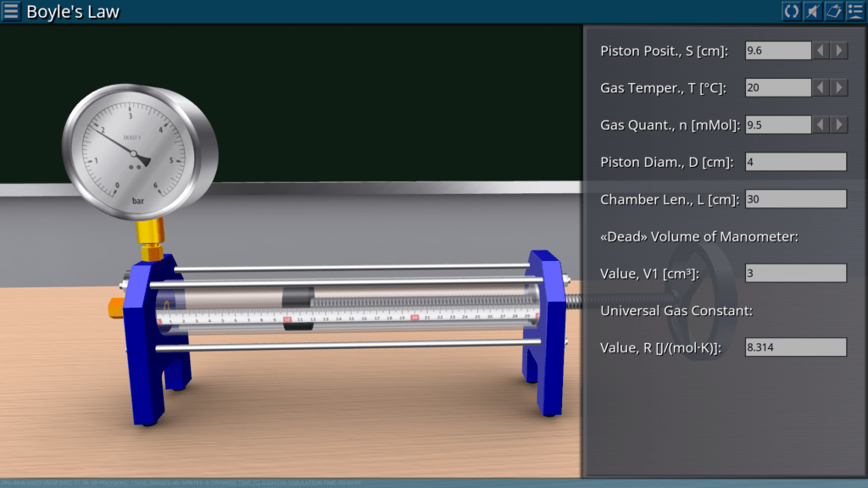Click the Chamber Length input field
This screenshot has width=868, height=488.
pos(795,199)
